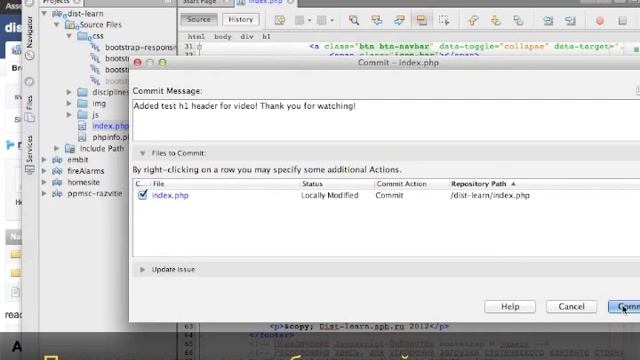Select the div breadcrumb element
The height and width of the screenshot is (360, 640).
coord(247,36)
